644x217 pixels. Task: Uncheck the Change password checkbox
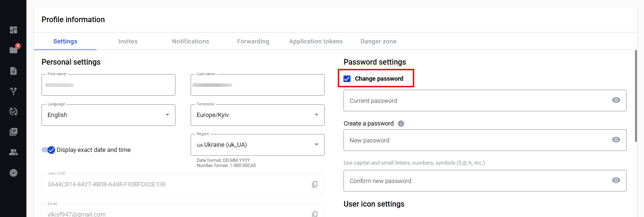pyautogui.click(x=347, y=79)
